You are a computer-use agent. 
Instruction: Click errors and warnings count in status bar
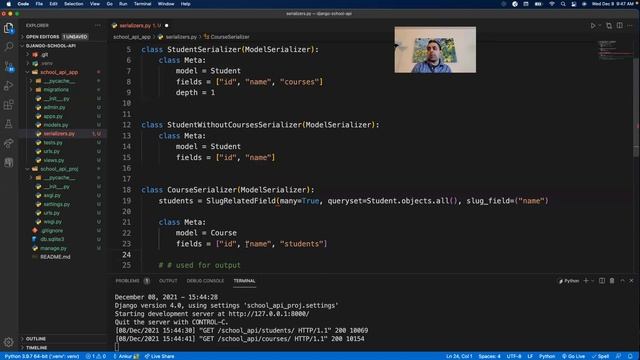[96, 356]
